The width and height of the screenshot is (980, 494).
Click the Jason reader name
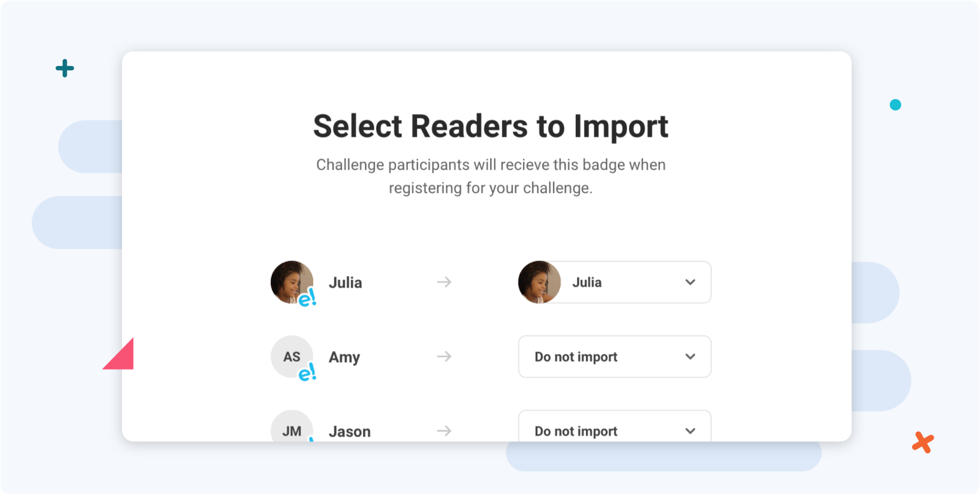[x=350, y=432]
